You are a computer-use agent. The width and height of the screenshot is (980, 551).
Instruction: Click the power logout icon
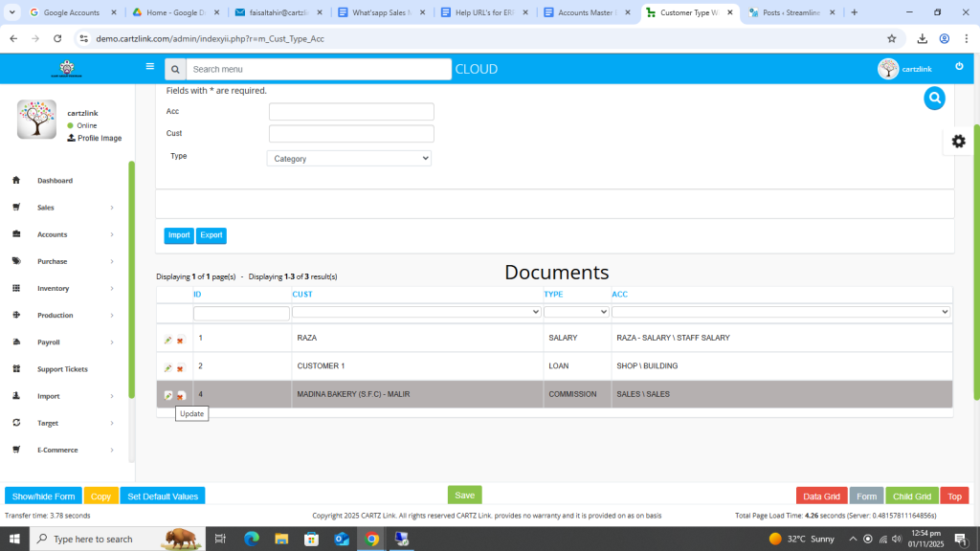click(x=959, y=67)
